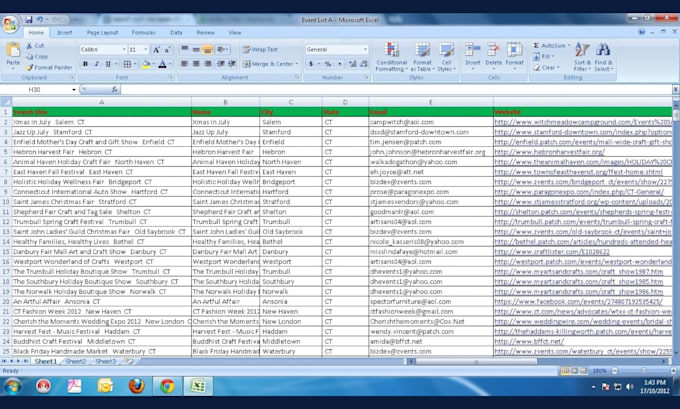Open text orientation options
The image size is (680, 409).
[222, 49]
